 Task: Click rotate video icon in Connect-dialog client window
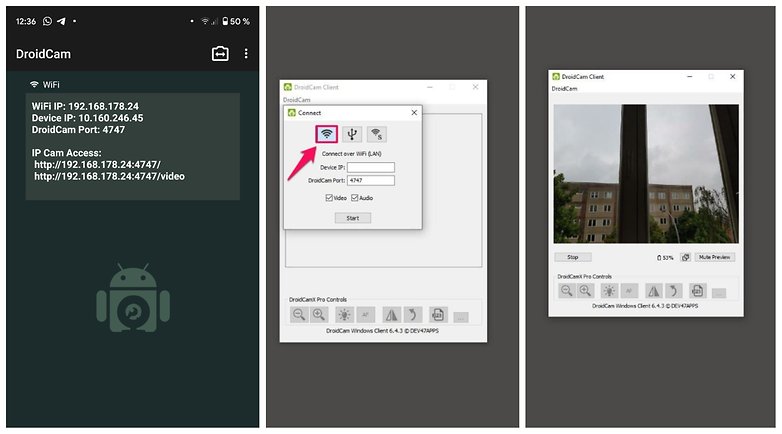pyautogui.click(x=412, y=315)
